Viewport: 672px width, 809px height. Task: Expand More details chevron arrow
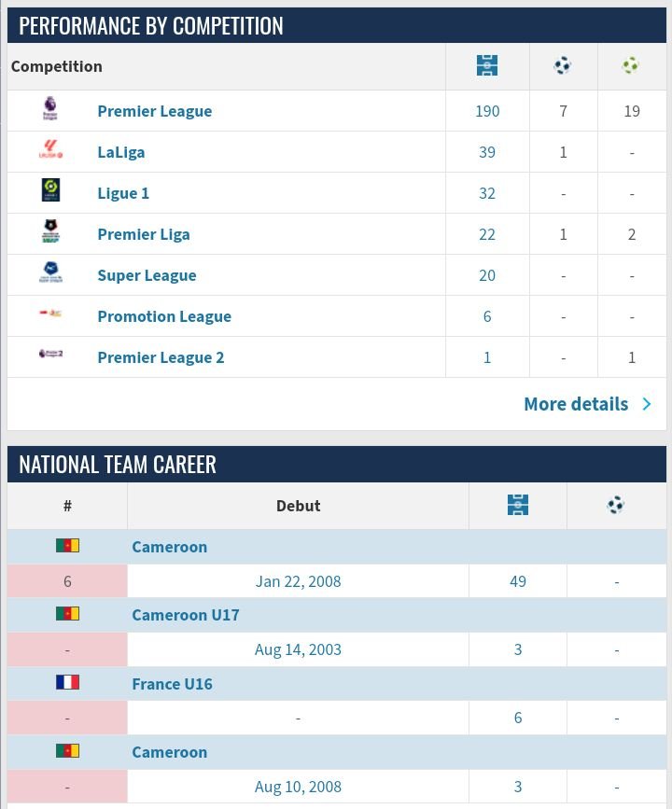(x=647, y=404)
